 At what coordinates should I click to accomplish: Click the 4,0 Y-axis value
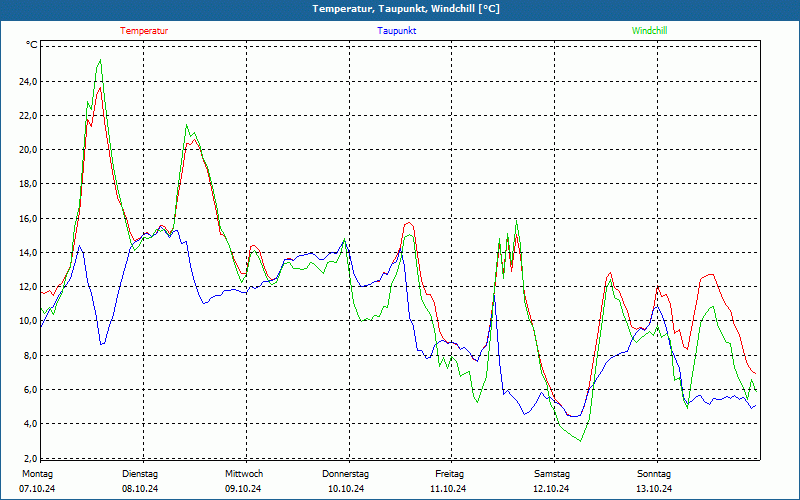(29, 423)
